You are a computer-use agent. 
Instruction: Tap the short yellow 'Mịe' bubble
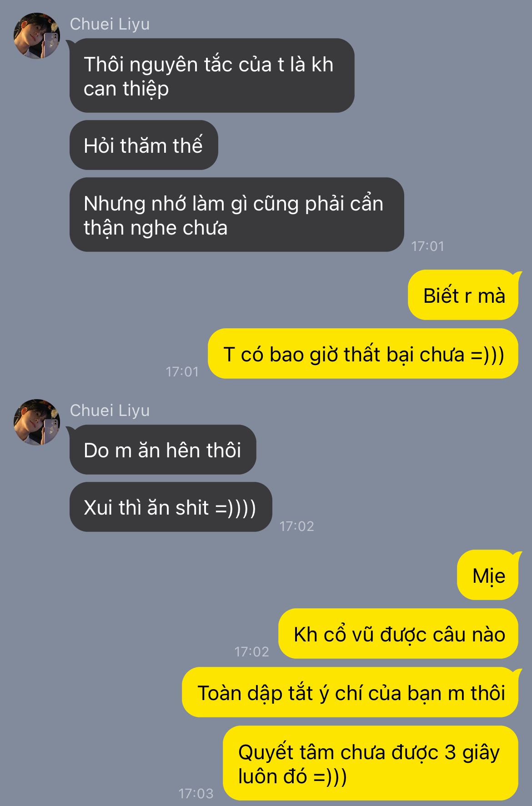pyautogui.click(x=488, y=575)
